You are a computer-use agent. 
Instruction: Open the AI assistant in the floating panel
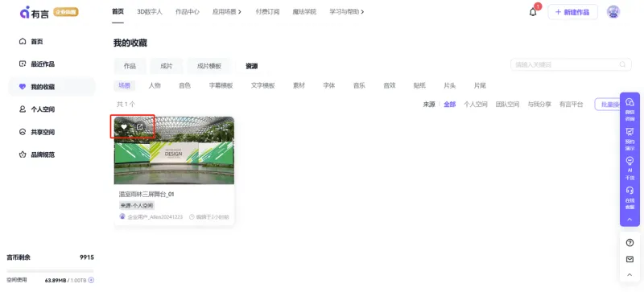point(630,168)
